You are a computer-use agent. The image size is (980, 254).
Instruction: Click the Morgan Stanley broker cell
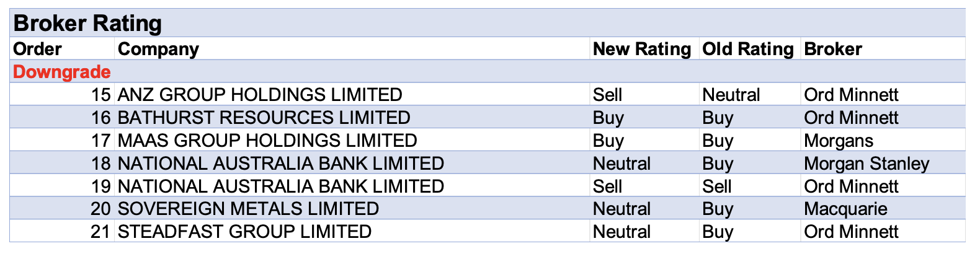coord(866,164)
